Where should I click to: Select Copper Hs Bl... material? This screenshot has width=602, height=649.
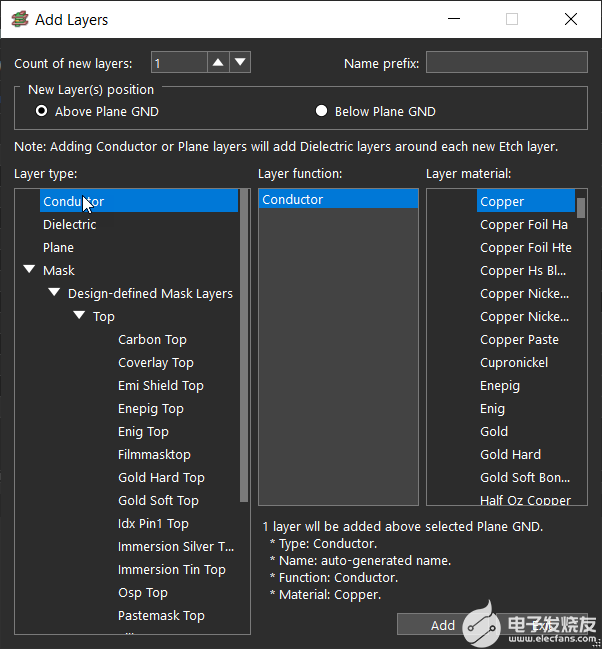coord(523,270)
